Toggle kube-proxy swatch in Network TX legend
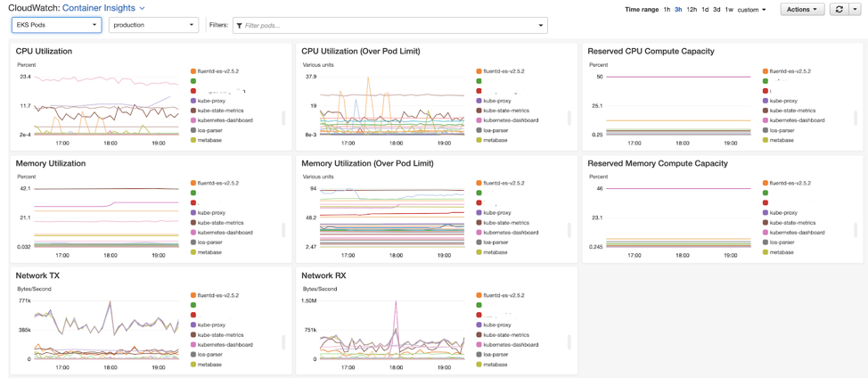The width and height of the screenshot is (868, 378). pos(192,325)
